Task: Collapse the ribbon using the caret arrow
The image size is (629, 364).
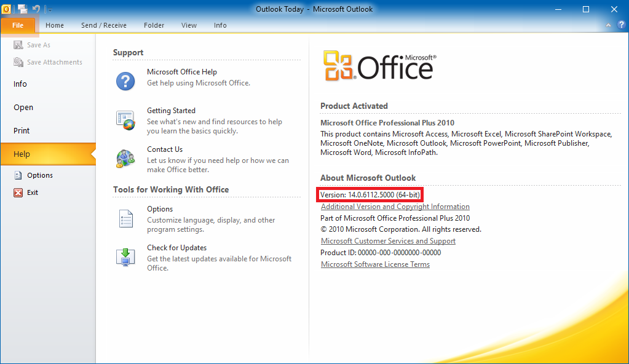Action: tap(607, 25)
